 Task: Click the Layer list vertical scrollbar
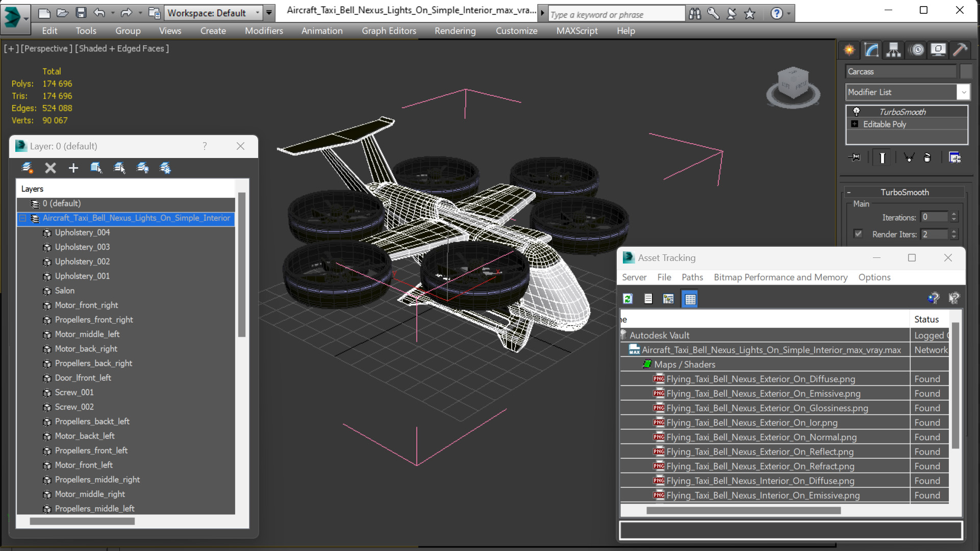[242, 265]
